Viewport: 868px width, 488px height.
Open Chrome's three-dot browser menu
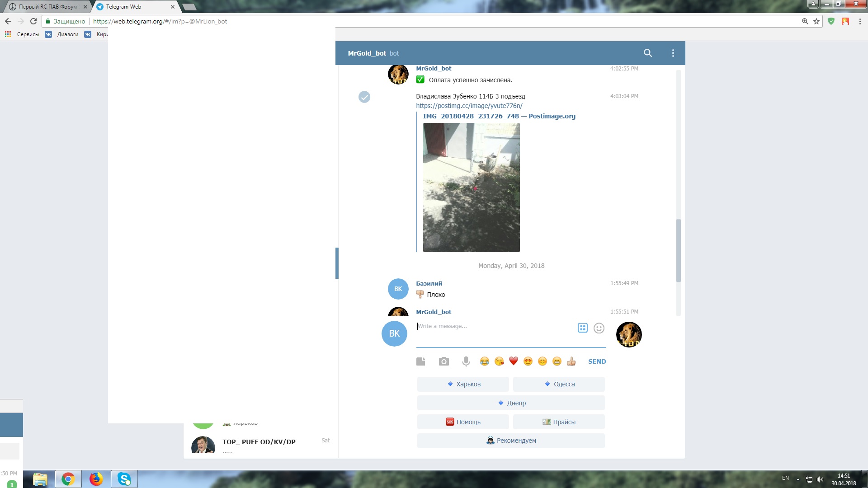click(860, 21)
